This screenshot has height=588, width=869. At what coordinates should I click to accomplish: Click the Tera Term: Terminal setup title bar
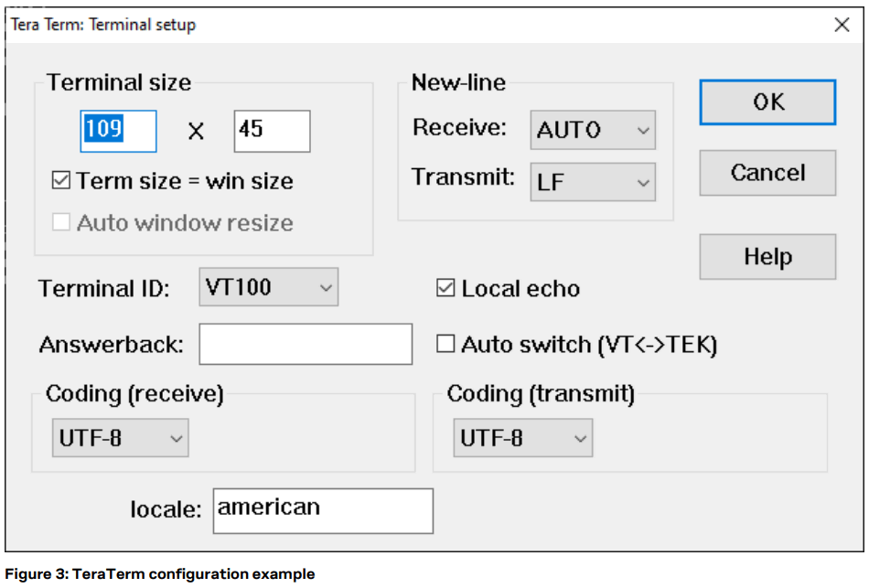366,25
